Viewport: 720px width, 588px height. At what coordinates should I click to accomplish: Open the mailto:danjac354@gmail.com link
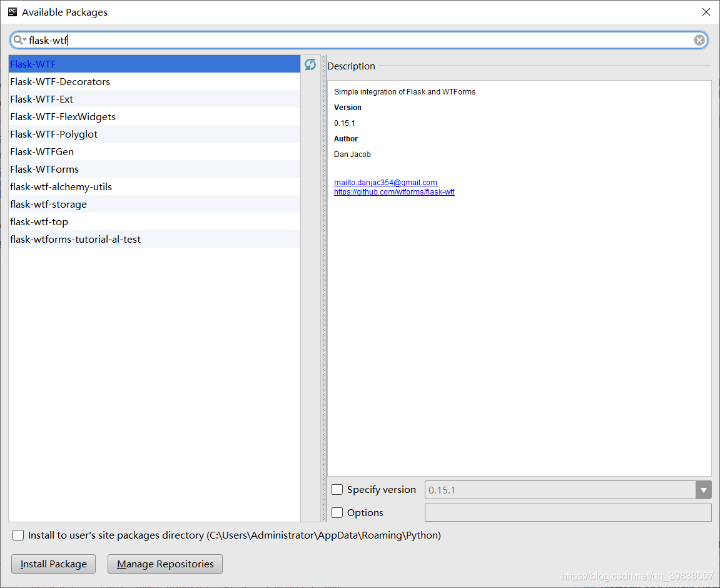click(x=386, y=182)
